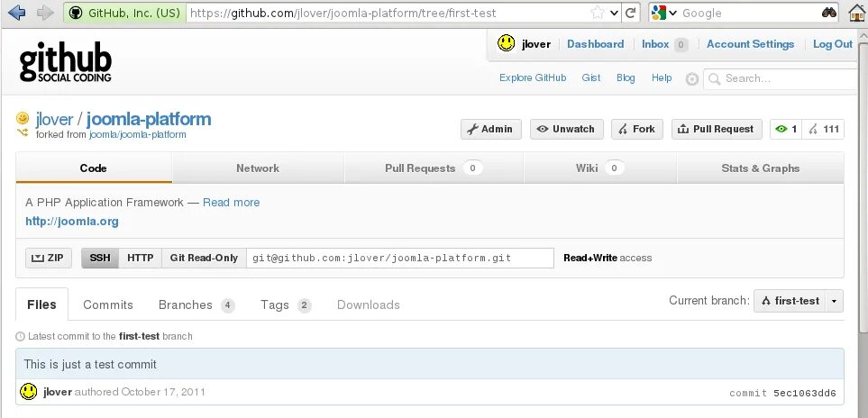
Task: Click the git clone URL field
Action: [x=400, y=259]
